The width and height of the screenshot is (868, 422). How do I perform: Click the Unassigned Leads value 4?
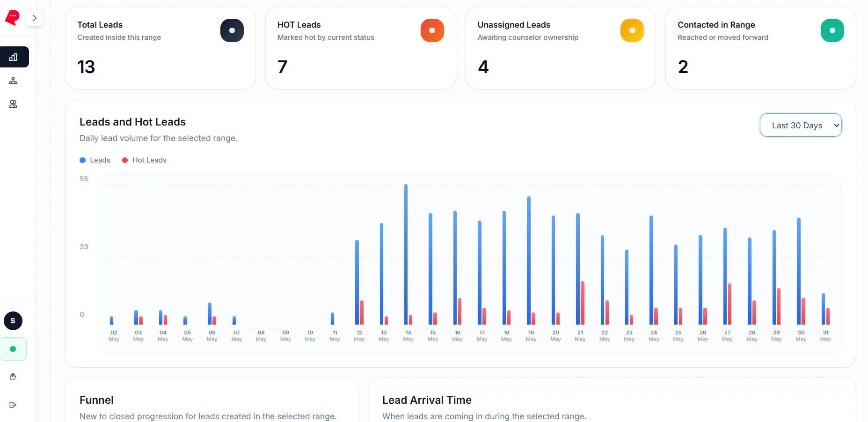[483, 67]
